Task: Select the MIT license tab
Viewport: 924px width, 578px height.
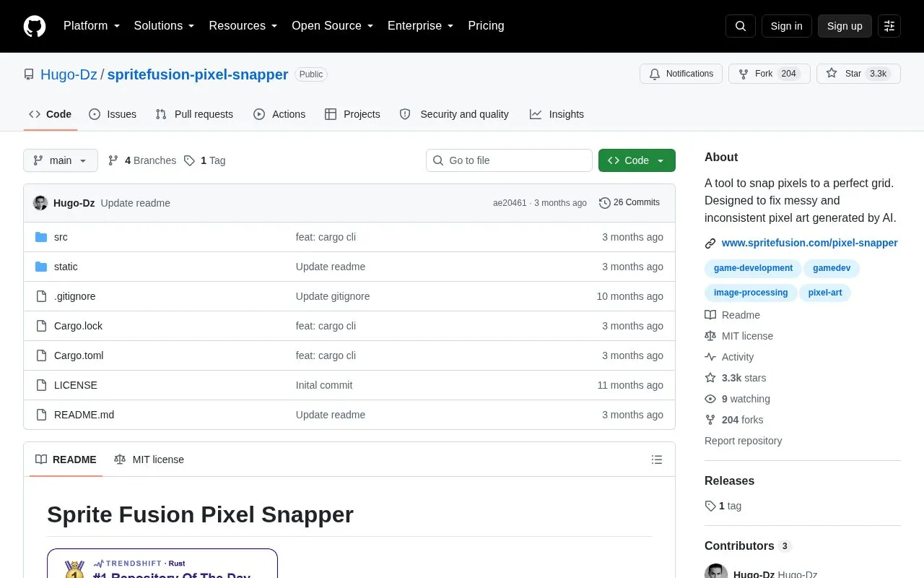Action: pyautogui.click(x=149, y=460)
